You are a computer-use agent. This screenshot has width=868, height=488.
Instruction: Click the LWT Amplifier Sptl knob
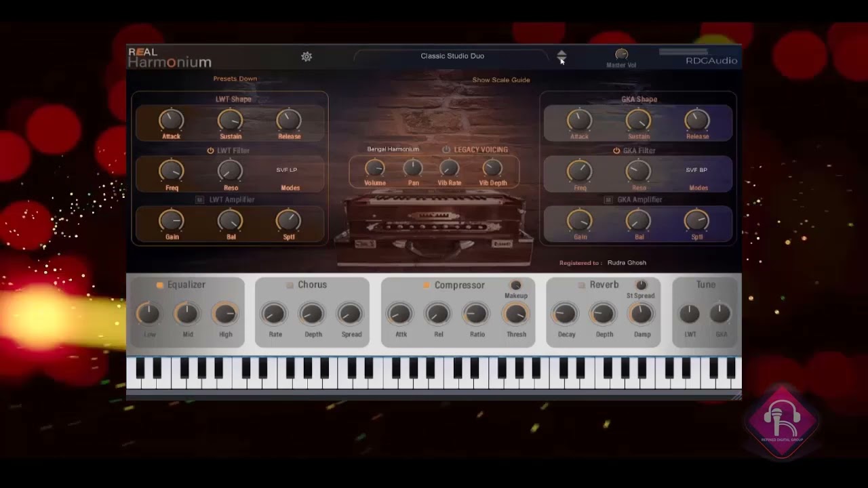pyautogui.click(x=289, y=221)
